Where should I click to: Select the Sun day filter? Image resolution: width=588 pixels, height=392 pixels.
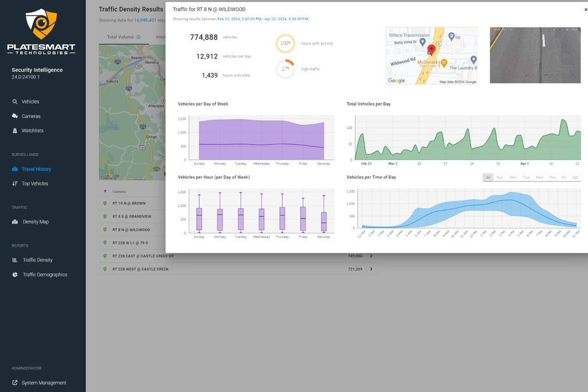point(500,177)
